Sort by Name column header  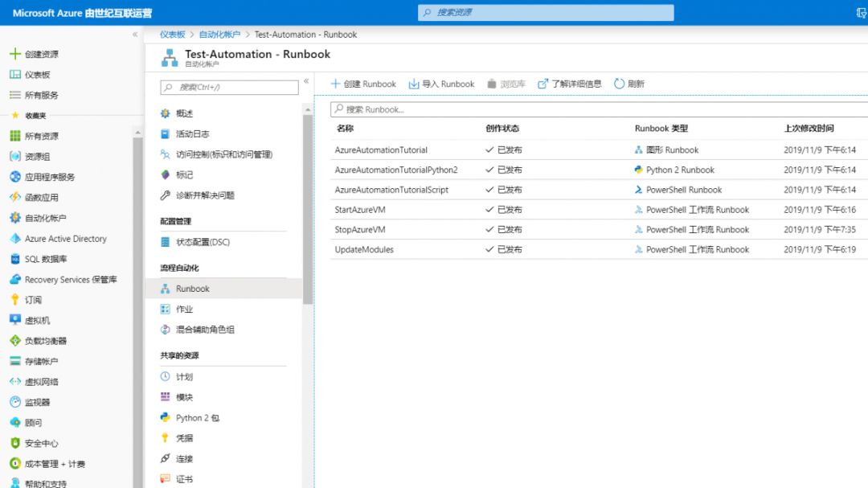point(345,128)
